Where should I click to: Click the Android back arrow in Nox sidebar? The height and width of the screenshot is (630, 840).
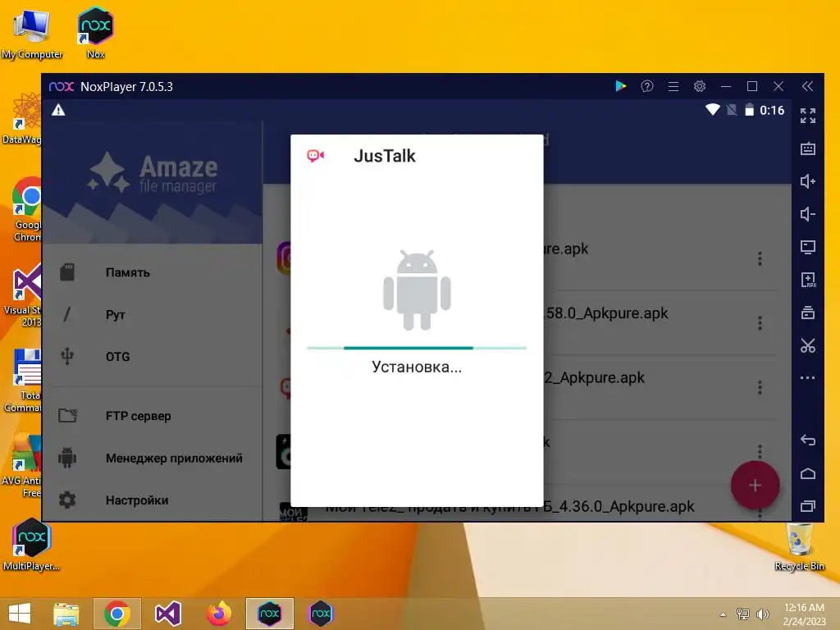click(x=808, y=441)
